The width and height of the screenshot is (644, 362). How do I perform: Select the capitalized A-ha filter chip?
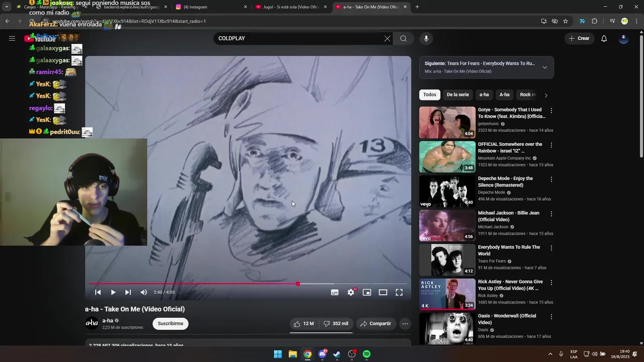click(x=505, y=95)
